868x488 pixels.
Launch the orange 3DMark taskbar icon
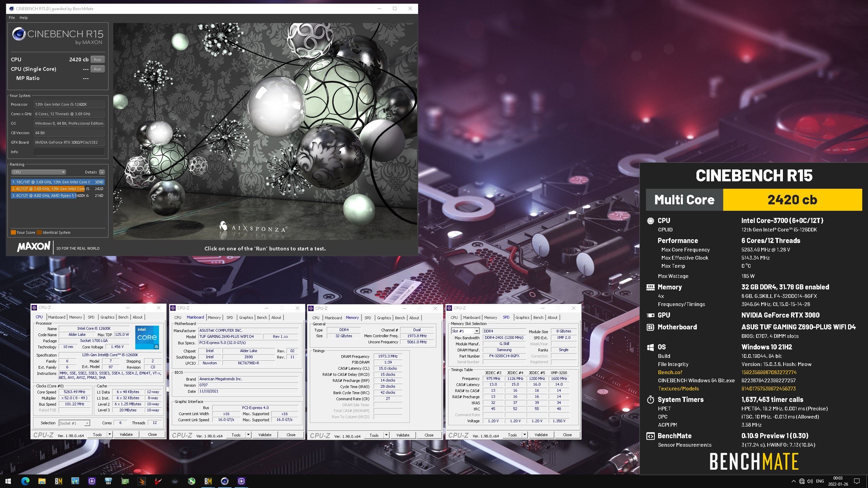142,481
